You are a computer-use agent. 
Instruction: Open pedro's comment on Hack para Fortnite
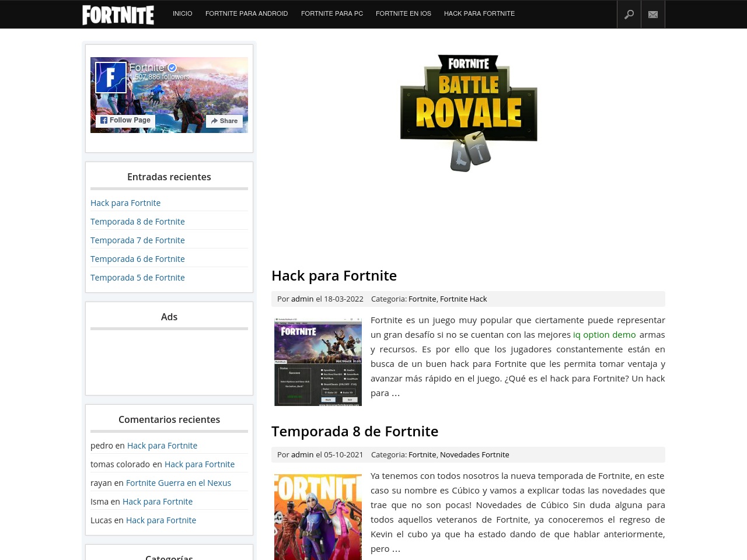[162, 446]
